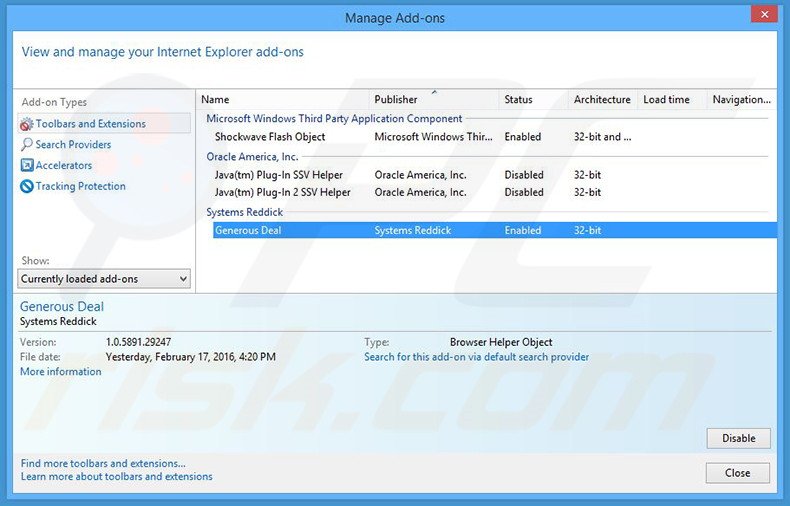Open the Show 'Currently loaded add-ons' dropdown
Screen dimensions: 790x506
(104, 279)
